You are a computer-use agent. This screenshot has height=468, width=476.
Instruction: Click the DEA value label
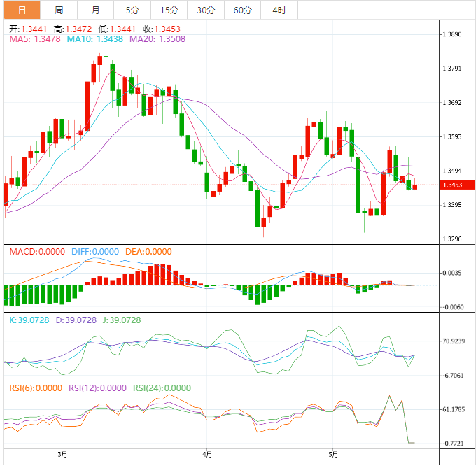(148, 251)
